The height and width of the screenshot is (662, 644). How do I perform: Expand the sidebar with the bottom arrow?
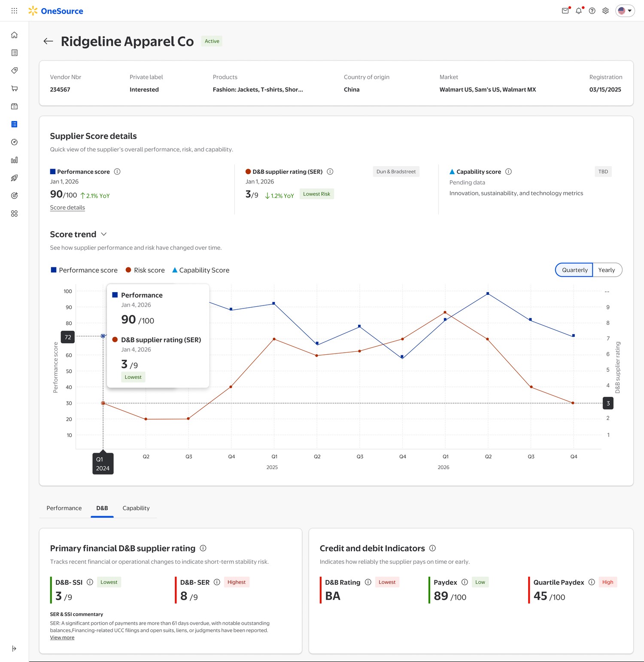coord(14,648)
